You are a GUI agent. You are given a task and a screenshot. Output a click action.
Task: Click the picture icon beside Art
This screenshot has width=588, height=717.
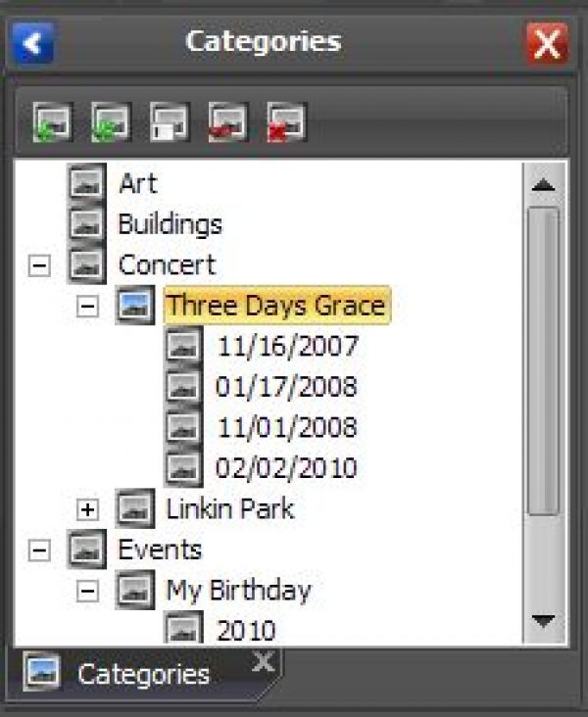(87, 183)
